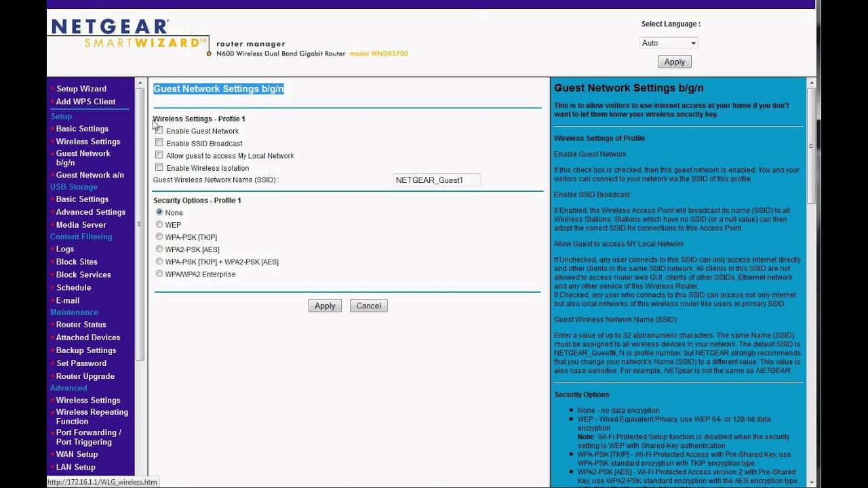Click the Wireless Settings - Profile 1 label
This screenshot has width=868, height=488.
point(199,119)
